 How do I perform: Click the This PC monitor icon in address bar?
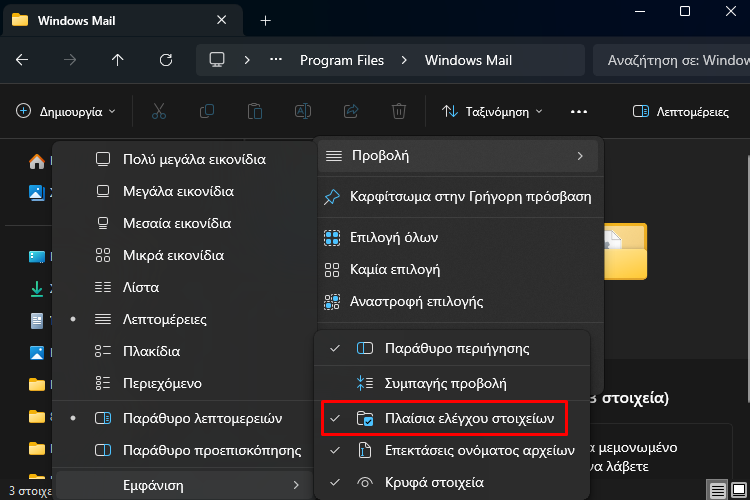[217, 60]
